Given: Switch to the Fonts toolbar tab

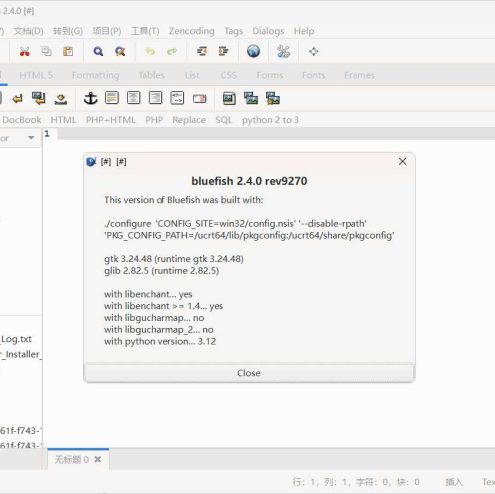Looking at the screenshot, I should point(313,75).
